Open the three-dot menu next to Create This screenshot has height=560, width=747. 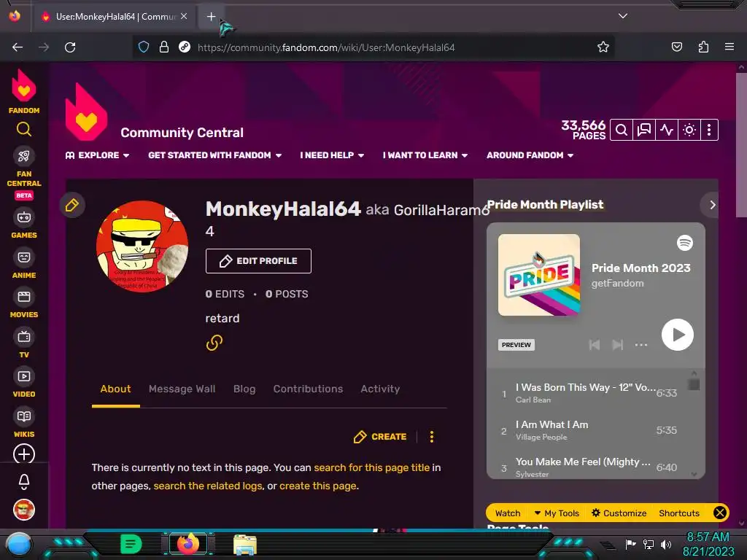point(432,437)
